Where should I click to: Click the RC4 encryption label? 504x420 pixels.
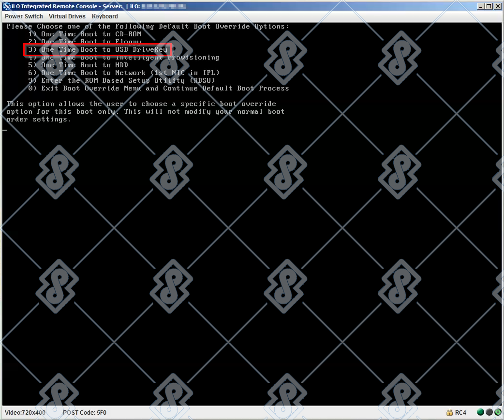(460, 412)
